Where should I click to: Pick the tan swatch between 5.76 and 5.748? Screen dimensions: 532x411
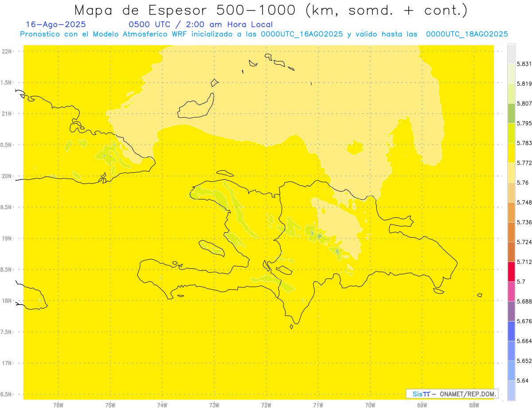(x=511, y=192)
